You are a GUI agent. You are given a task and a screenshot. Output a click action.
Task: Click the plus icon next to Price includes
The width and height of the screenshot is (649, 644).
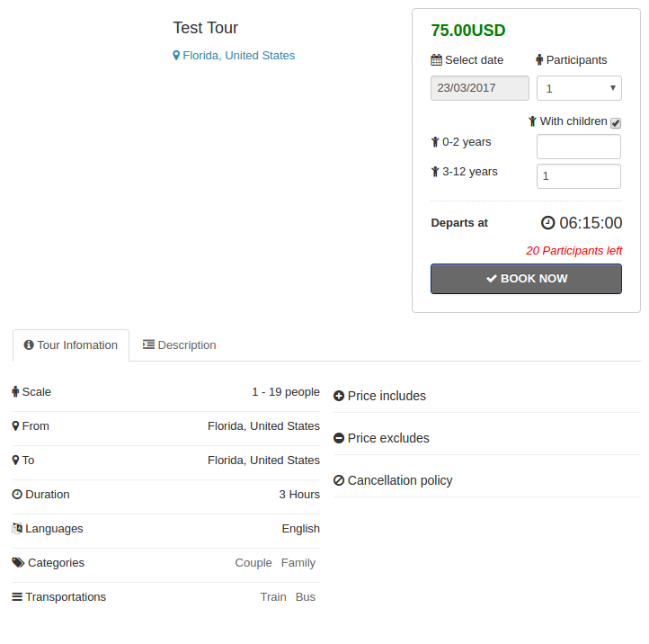pos(339,396)
